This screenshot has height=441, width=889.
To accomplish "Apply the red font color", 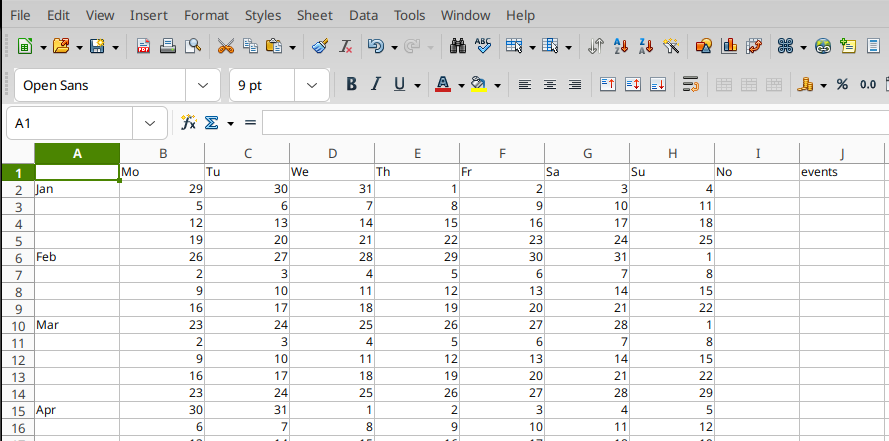I will pos(443,85).
